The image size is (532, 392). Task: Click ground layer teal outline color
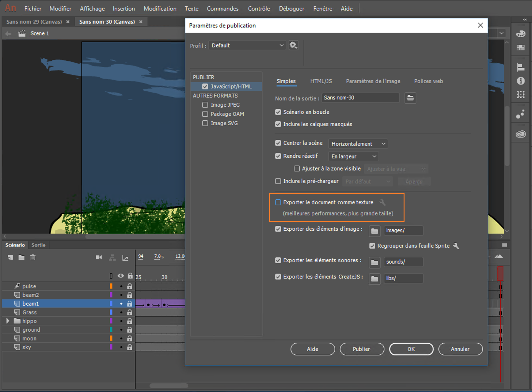click(111, 330)
